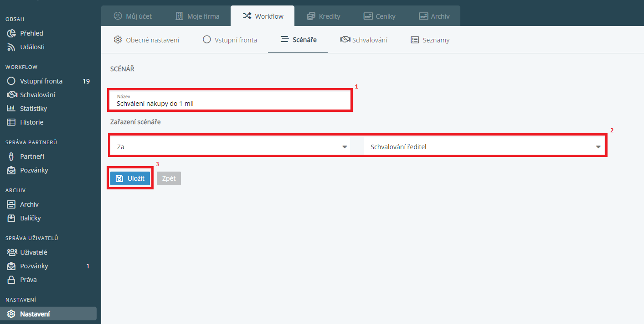This screenshot has height=324, width=644.
Task: Click the Historie table icon
Action: 11,122
